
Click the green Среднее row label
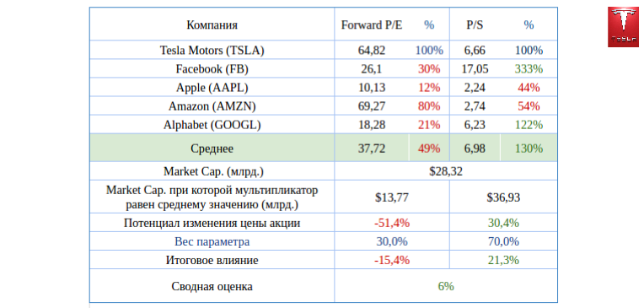212,149
